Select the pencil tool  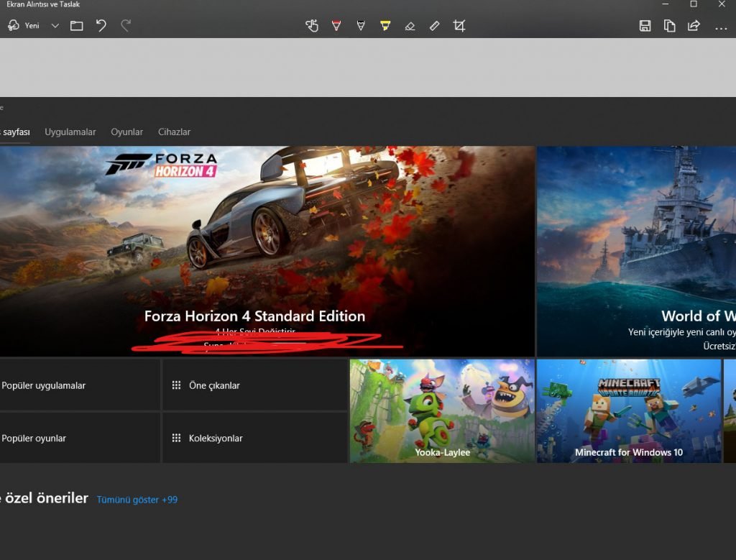coord(361,26)
